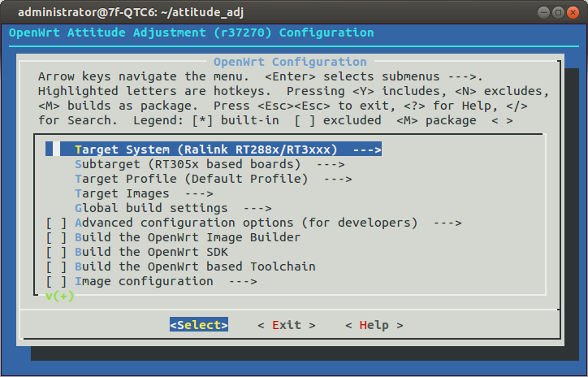
Task: Enable Build the OpenWrt Image Builder checkbox
Action: tap(56, 237)
